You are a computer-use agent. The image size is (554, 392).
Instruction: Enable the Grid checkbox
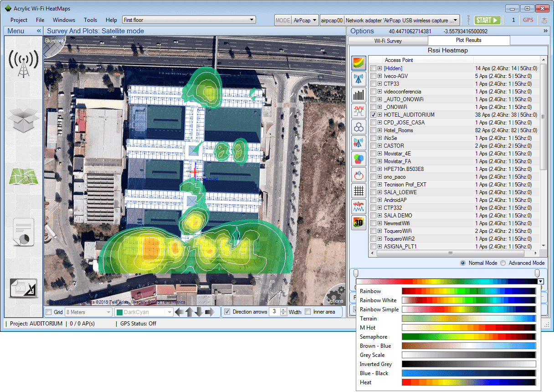pyautogui.click(x=48, y=312)
